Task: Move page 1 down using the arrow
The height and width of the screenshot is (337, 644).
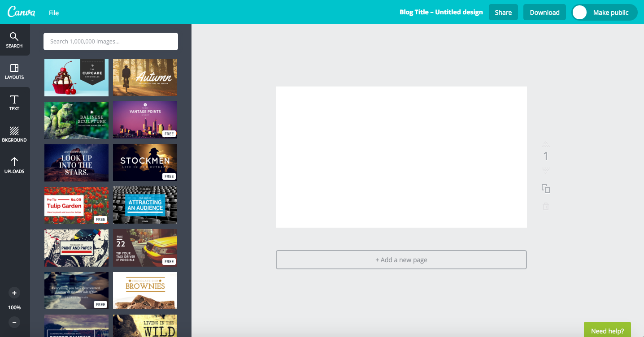Action: pos(545,171)
